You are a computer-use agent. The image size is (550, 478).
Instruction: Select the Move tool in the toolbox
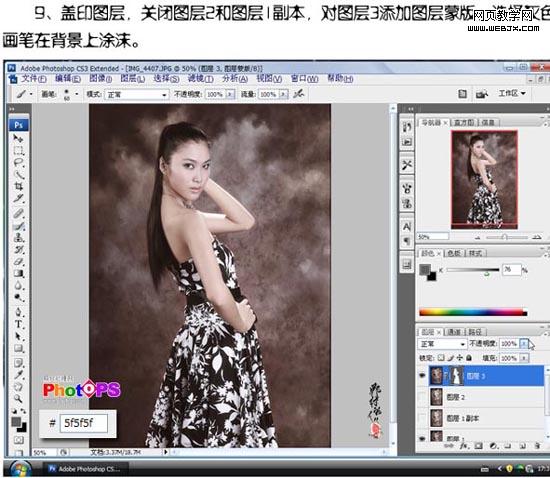pyautogui.click(x=18, y=139)
